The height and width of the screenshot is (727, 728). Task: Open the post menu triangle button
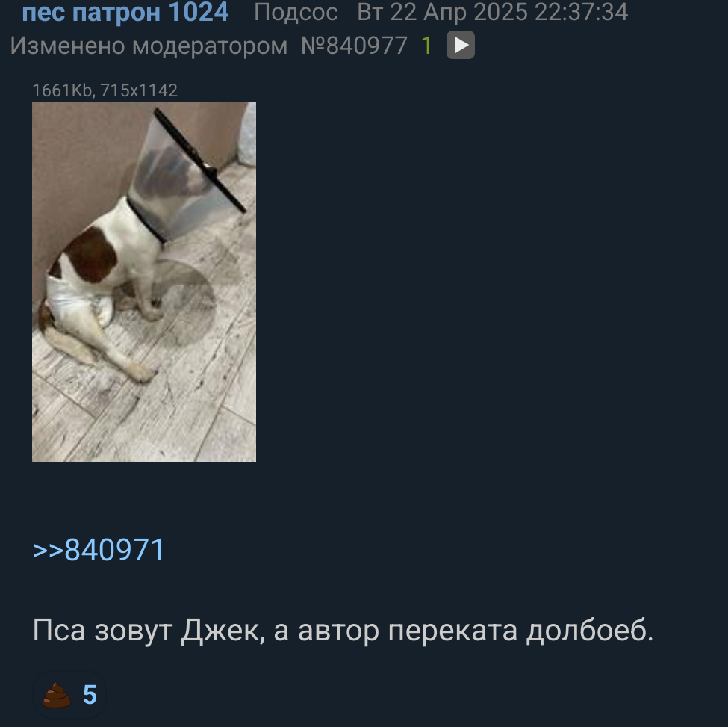coord(460,45)
